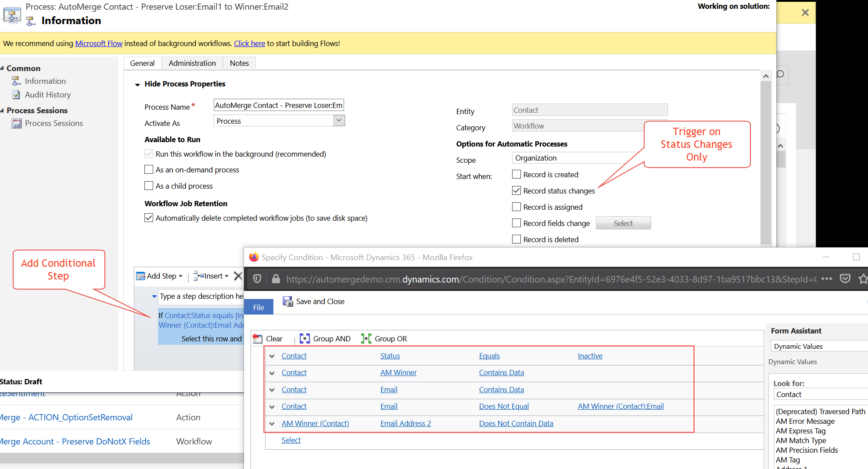Click the Firefox logo in the title bar
The width and height of the screenshot is (868, 469).
(x=254, y=257)
